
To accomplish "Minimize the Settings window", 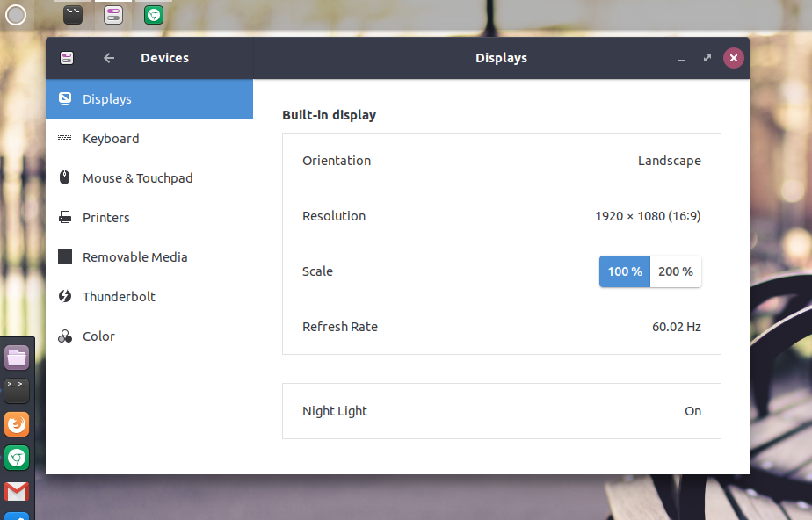I will click(681, 59).
